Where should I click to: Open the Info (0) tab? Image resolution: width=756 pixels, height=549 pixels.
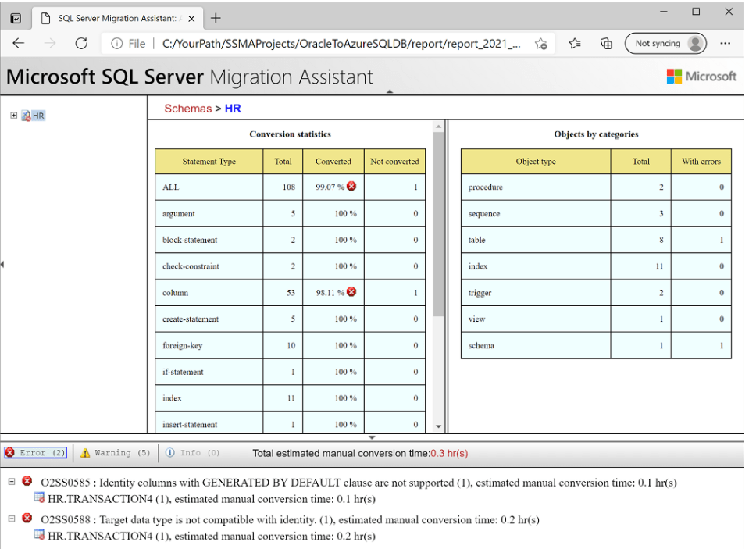tap(192, 453)
